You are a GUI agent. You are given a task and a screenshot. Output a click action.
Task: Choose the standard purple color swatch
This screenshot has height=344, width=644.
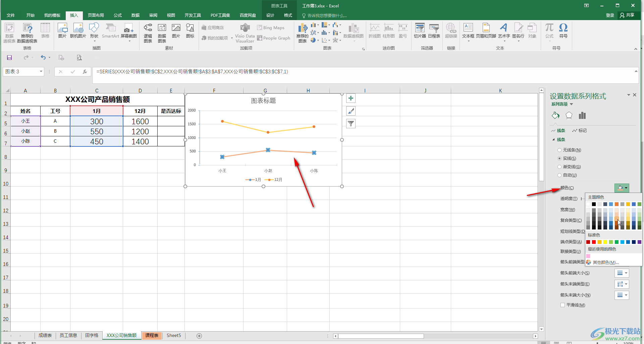click(x=639, y=242)
